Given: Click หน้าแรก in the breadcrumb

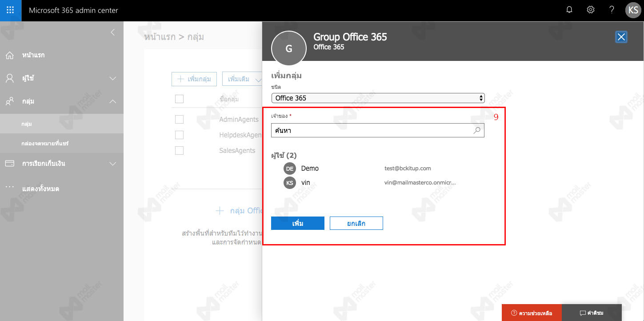Looking at the screenshot, I should [x=160, y=37].
